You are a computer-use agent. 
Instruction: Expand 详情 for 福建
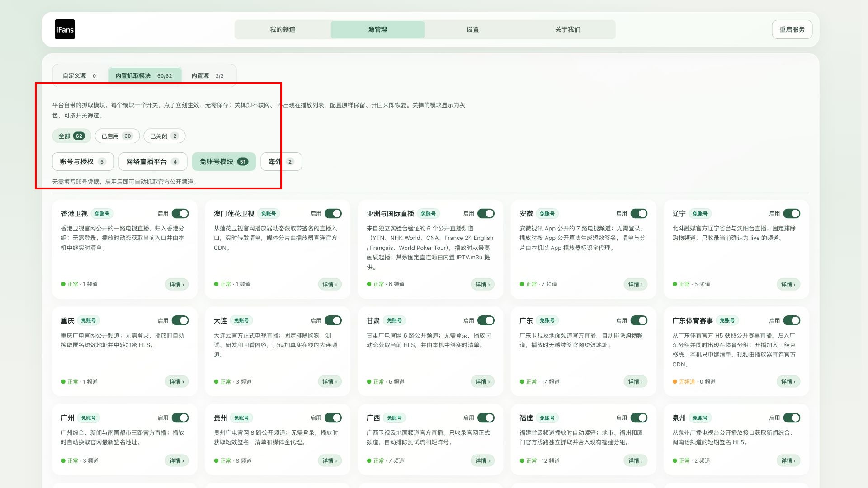[x=635, y=461]
